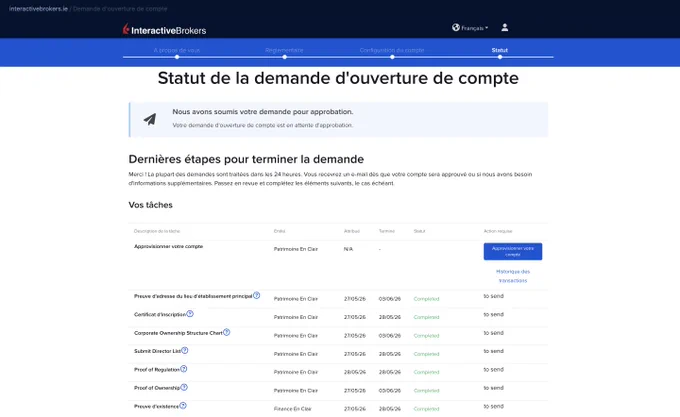Open help icon for 'Proof of Regulation'

click(x=184, y=369)
